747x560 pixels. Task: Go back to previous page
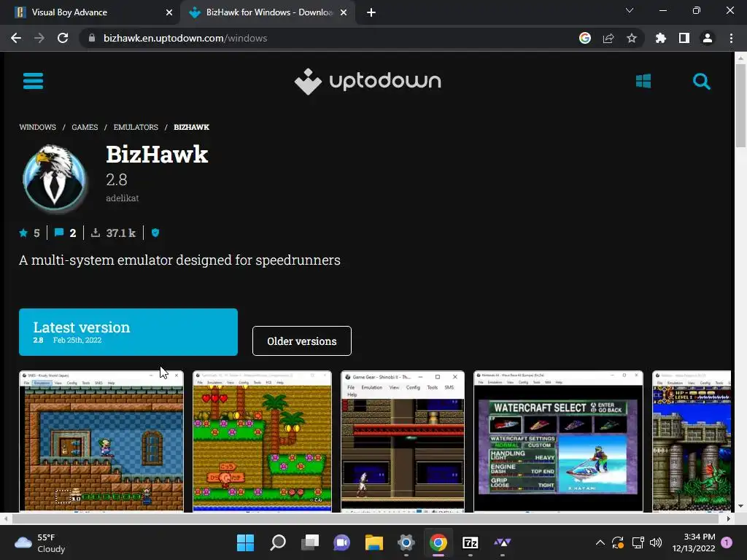[16, 38]
